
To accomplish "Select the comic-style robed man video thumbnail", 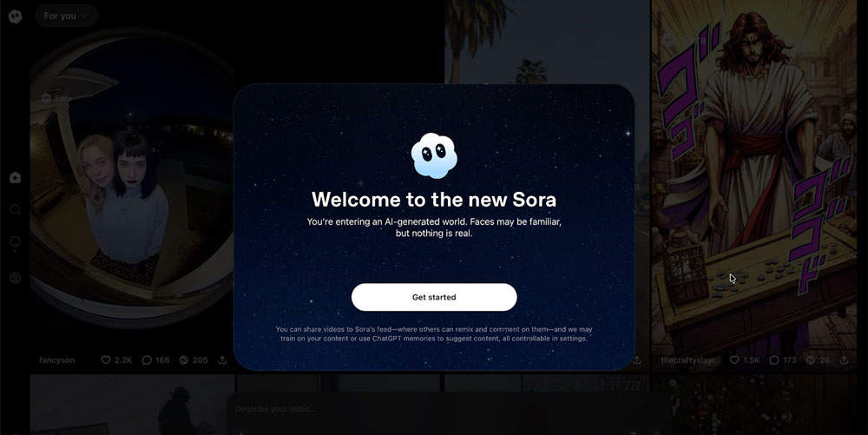I will point(754,177).
